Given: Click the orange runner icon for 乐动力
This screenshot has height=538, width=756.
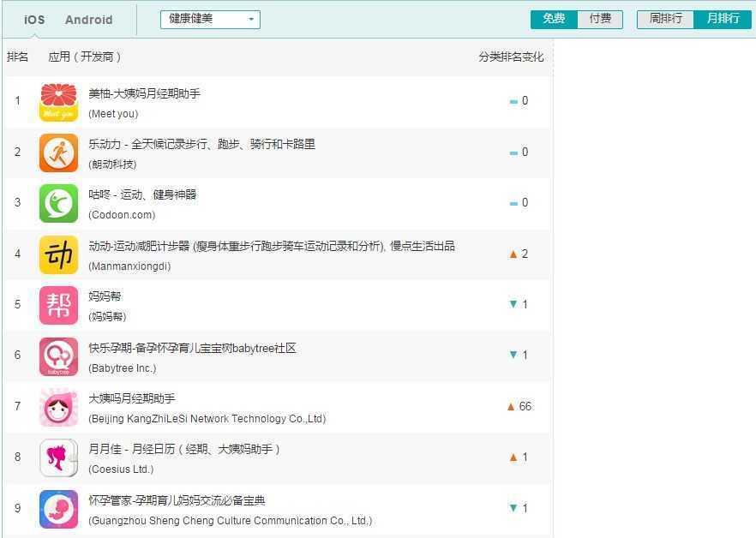Looking at the screenshot, I should pos(58,153).
